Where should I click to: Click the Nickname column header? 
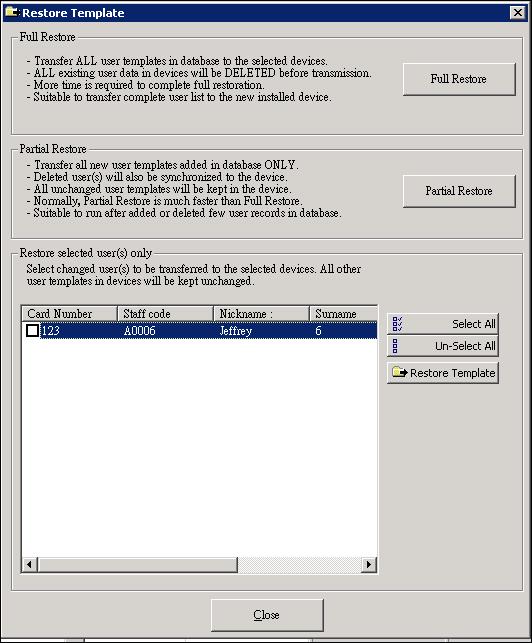pos(261,314)
